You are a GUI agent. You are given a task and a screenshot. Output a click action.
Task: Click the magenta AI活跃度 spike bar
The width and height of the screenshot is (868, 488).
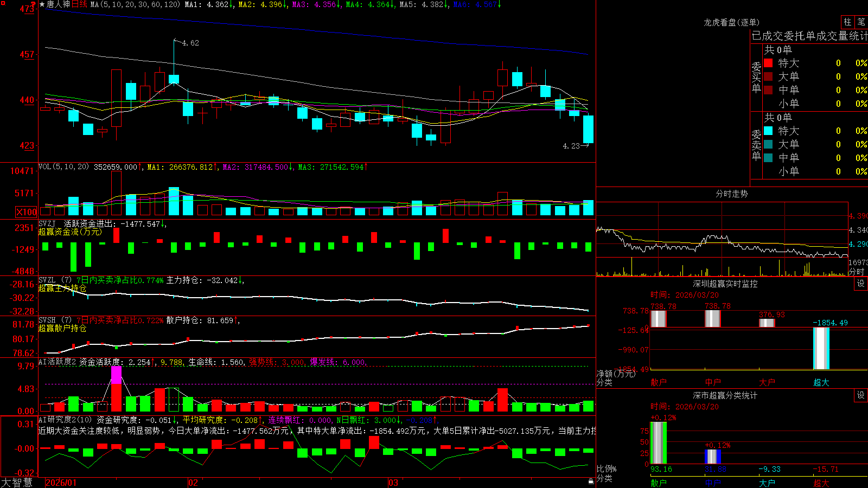pyautogui.click(x=116, y=375)
